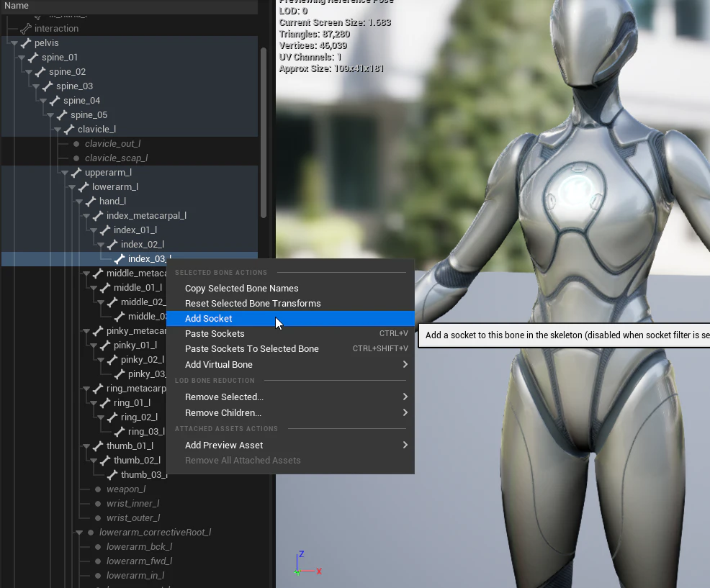Click the bone icon beside pelvis
Image resolution: width=710 pixels, height=588 pixels.
(26, 43)
